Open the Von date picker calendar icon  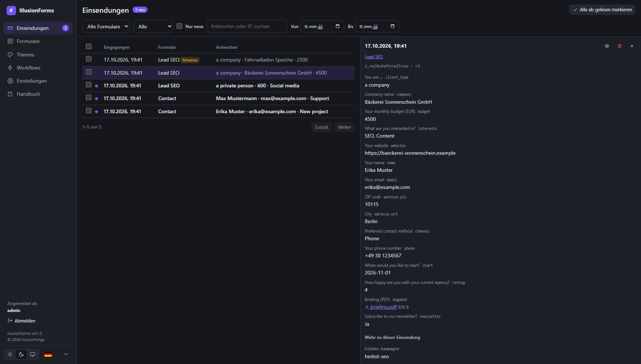tap(338, 26)
